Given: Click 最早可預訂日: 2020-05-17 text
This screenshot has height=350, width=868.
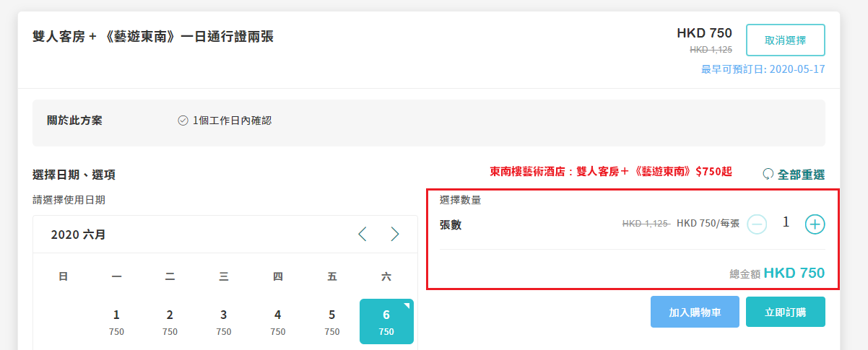Looking at the screenshot, I should point(763,69).
